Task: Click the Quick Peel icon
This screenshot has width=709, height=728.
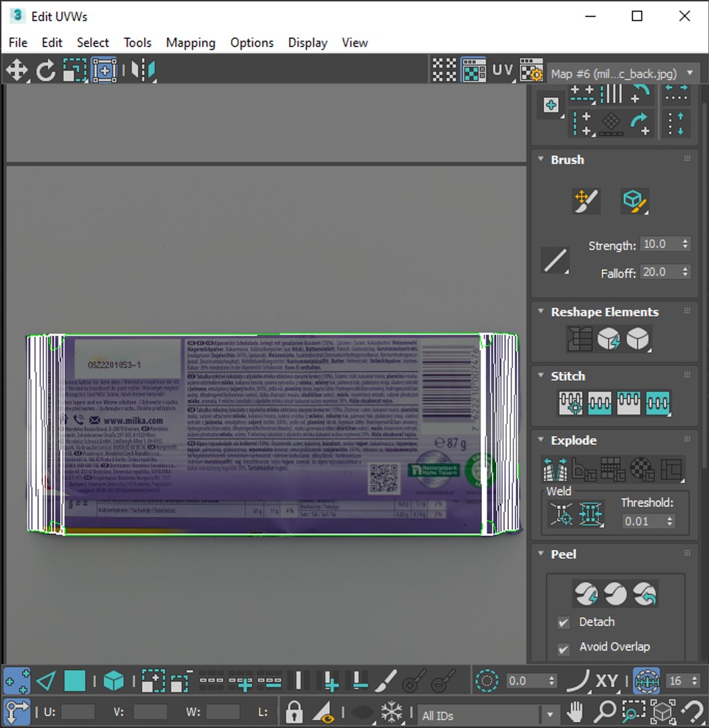Action: tap(586, 594)
